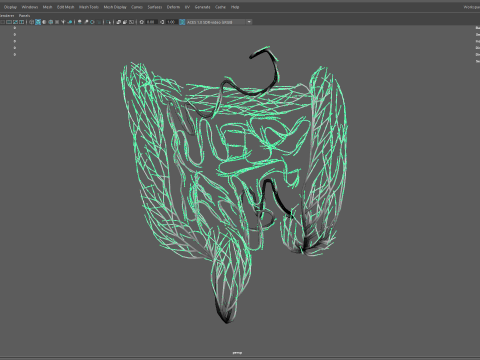Open the Windows menu
Screen dimensions: 480x360
(x=30, y=7)
